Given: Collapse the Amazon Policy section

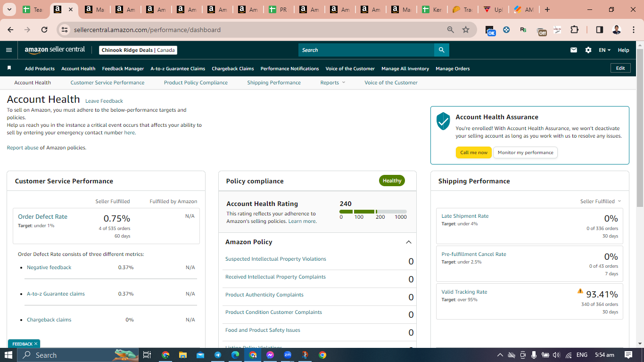Looking at the screenshot, I should point(409,242).
